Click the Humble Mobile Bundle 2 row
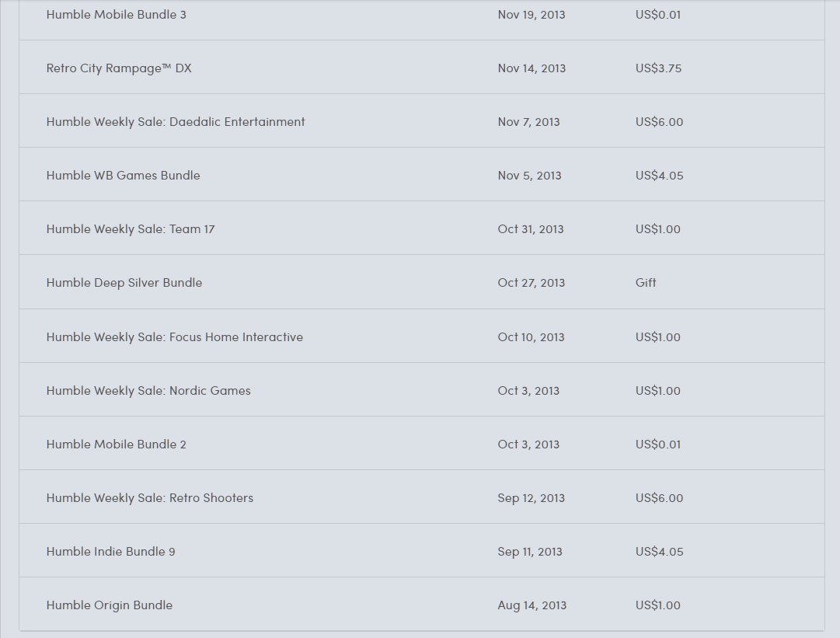 coord(117,445)
